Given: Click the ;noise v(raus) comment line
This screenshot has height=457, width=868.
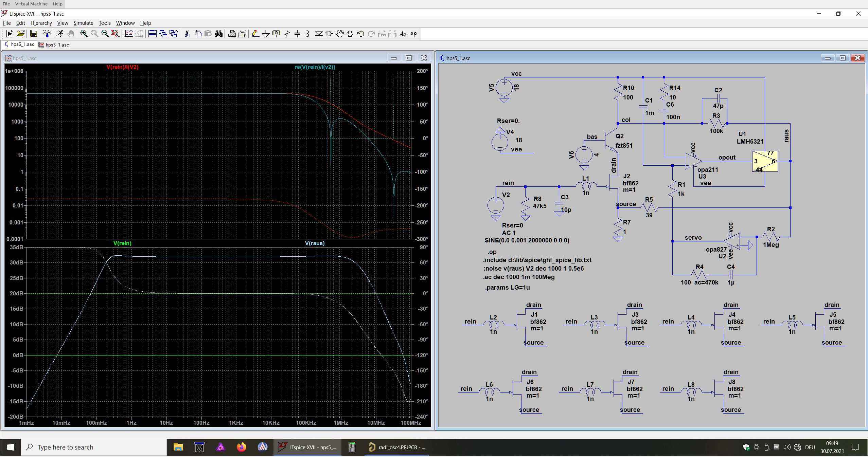Looking at the screenshot, I should [x=533, y=269].
